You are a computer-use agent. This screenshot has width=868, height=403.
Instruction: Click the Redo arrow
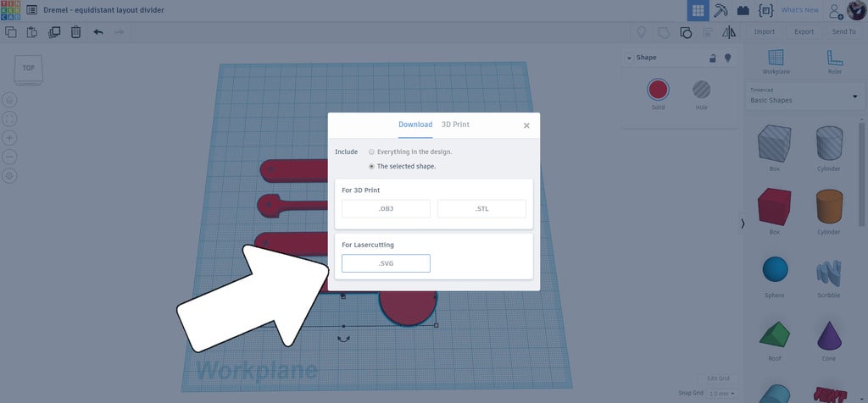tap(119, 32)
